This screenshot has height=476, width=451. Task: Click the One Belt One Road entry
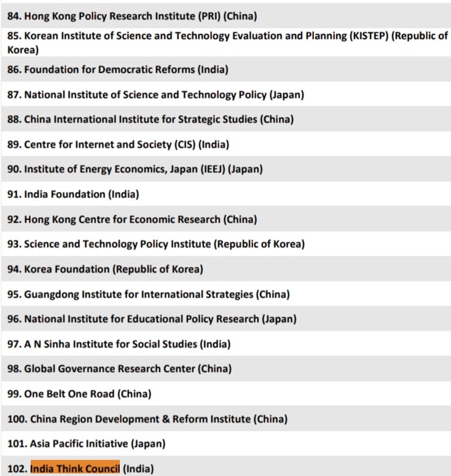pyautogui.click(x=79, y=394)
